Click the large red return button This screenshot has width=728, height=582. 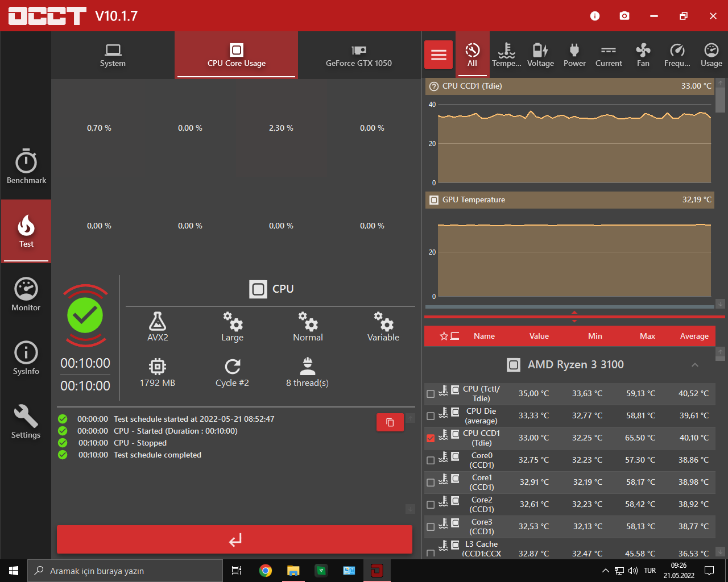click(x=234, y=539)
